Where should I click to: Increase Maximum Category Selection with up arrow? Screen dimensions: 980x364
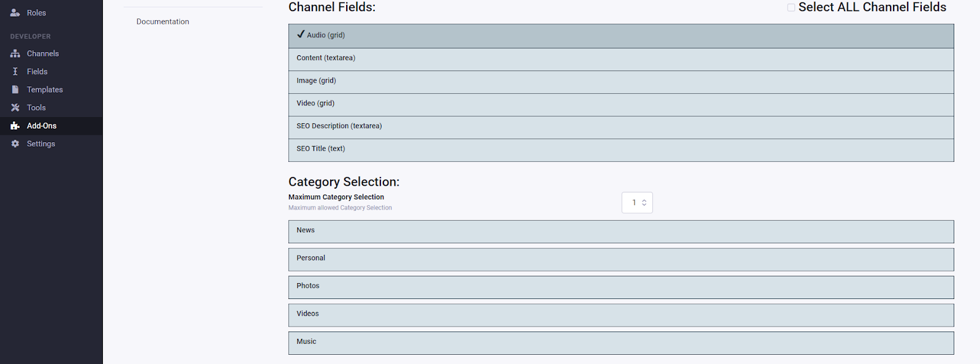click(644, 200)
